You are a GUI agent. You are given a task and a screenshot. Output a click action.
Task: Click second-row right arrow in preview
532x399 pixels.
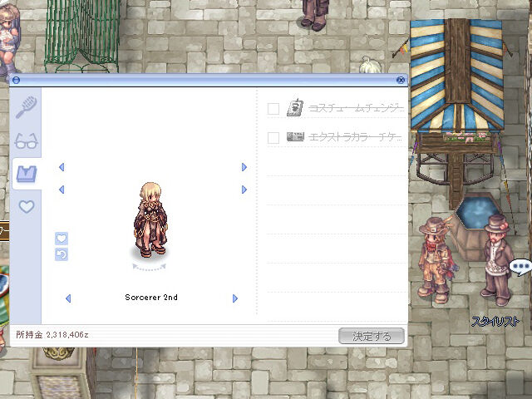[x=244, y=190]
